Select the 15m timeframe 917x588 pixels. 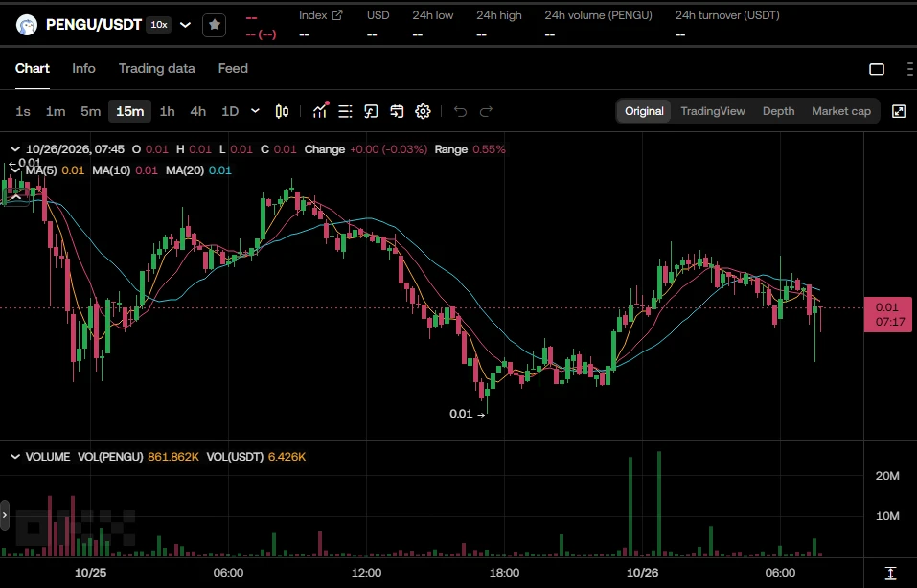point(129,111)
